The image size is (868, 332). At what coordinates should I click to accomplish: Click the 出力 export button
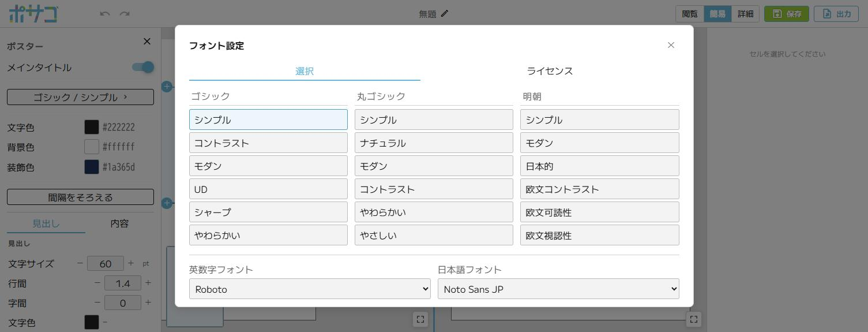pos(836,14)
